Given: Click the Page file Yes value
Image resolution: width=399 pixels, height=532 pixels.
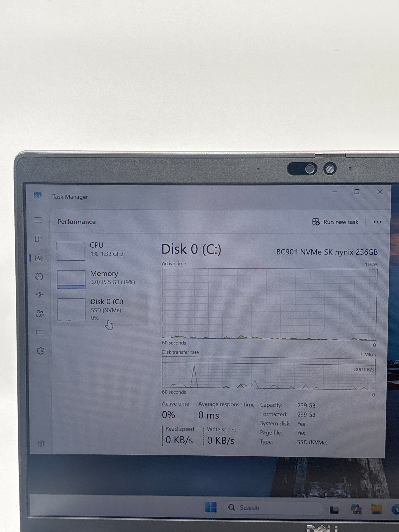Looking at the screenshot, I should point(301,433).
